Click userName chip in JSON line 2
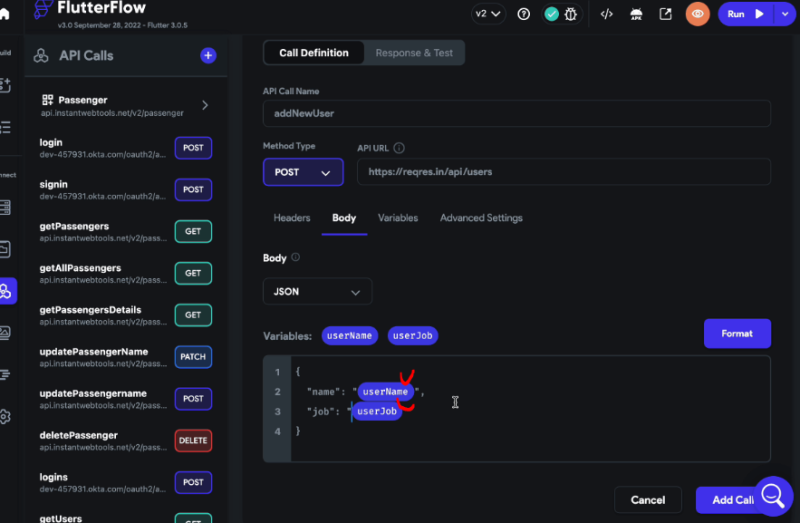Viewport: 800px width, 523px height. 385,392
